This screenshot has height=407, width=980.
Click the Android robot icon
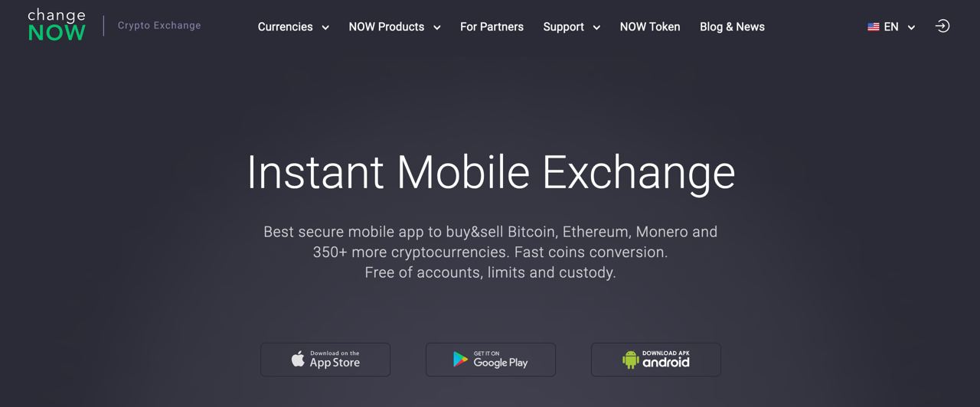[630, 360]
